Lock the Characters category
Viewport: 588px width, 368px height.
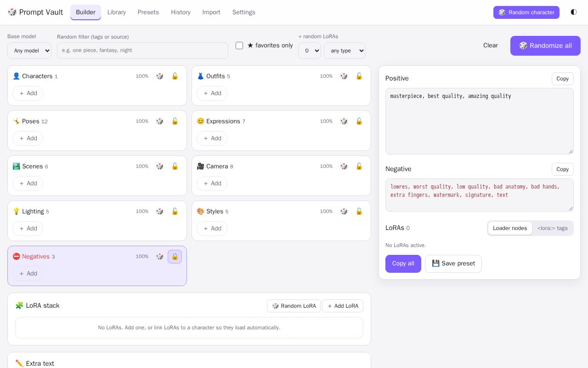175,76
